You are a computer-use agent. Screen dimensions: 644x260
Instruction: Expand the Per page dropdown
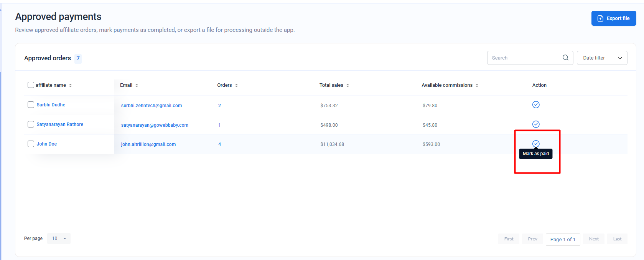pos(59,238)
